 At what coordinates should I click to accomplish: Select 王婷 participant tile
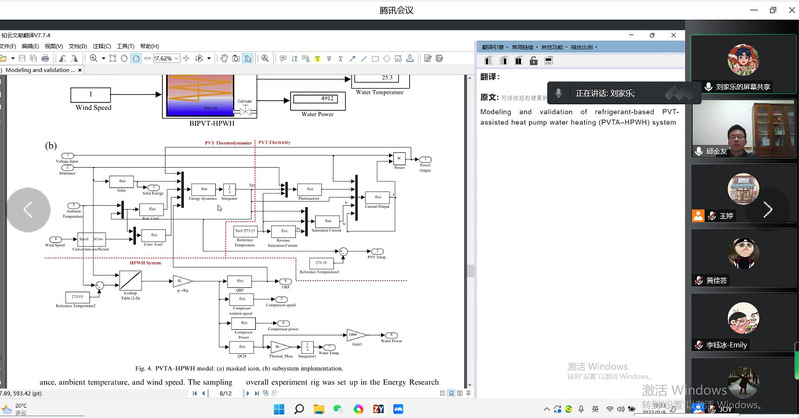743,194
